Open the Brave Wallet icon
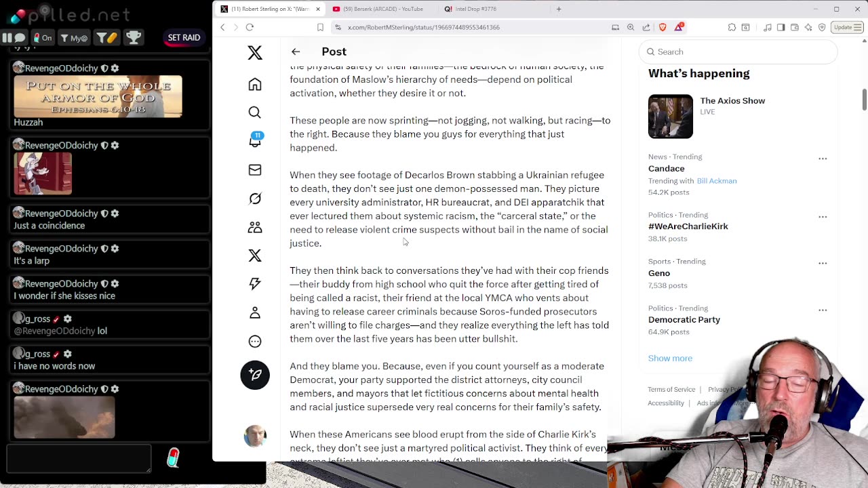This screenshot has width=868, height=488. point(795,27)
